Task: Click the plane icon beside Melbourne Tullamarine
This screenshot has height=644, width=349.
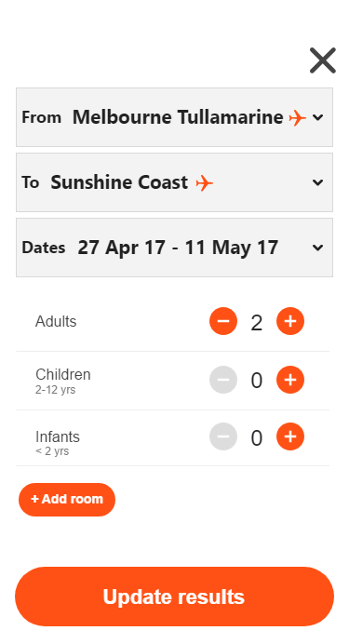Action: click(297, 118)
